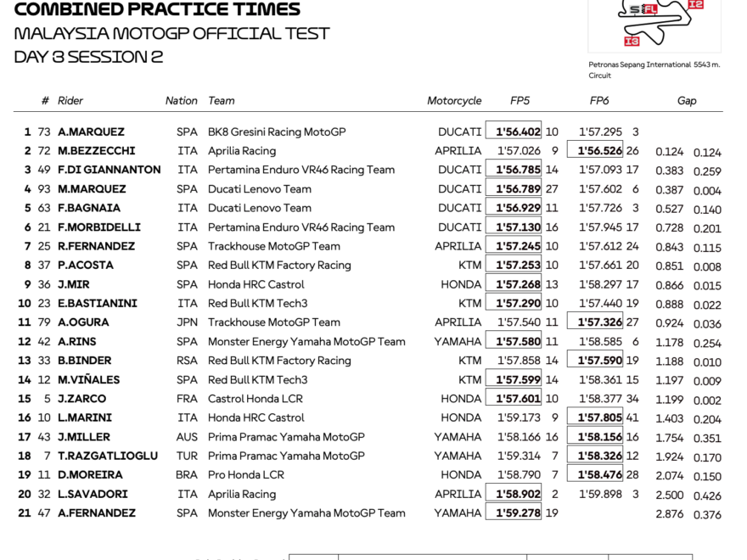This screenshot has width=747, height=560.
Task: Click the Gap column header
Action: [x=687, y=100]
